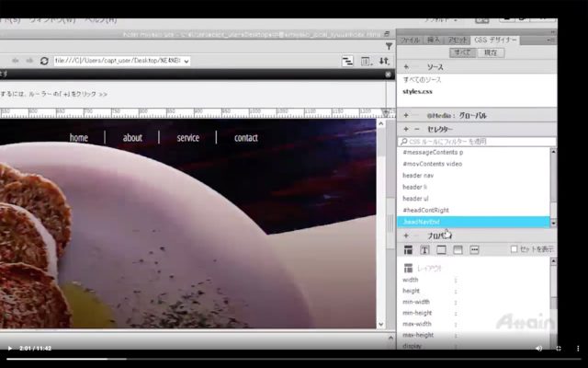The height and width of the screenshot is (368, 588).
Task: Click the video progress bar
Action: tap(294, 359)
